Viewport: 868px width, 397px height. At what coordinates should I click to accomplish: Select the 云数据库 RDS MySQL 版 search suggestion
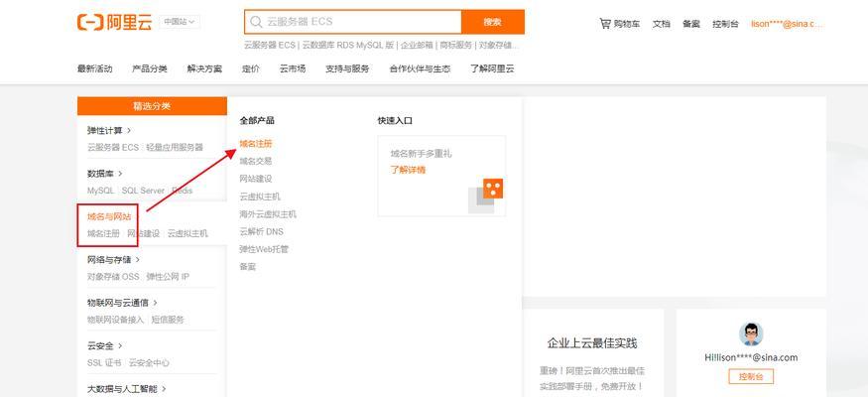coord(347,45)
